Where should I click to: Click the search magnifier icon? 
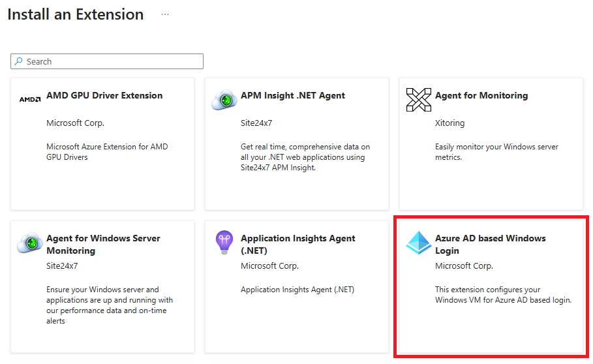pyautogui.click(x=18, y=61)
